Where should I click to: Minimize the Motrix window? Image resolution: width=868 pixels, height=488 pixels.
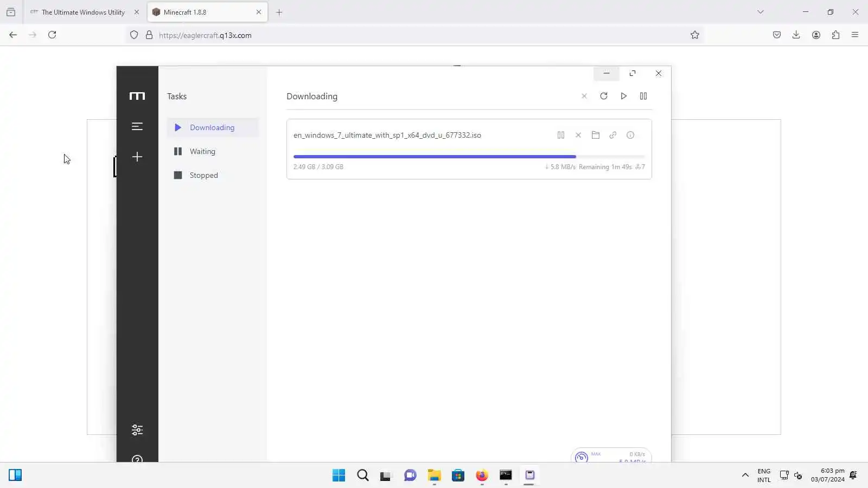[607, 73]
